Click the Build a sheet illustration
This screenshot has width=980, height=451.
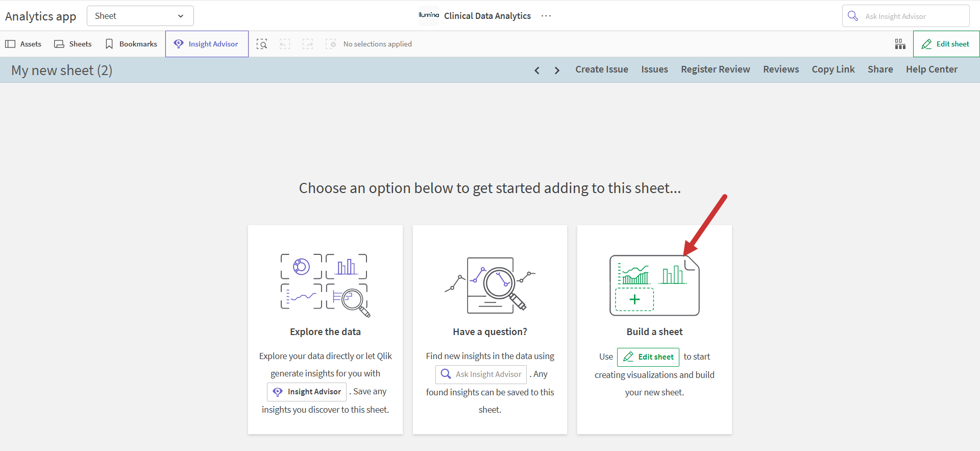pyautogui.click(x=654, y=285)
